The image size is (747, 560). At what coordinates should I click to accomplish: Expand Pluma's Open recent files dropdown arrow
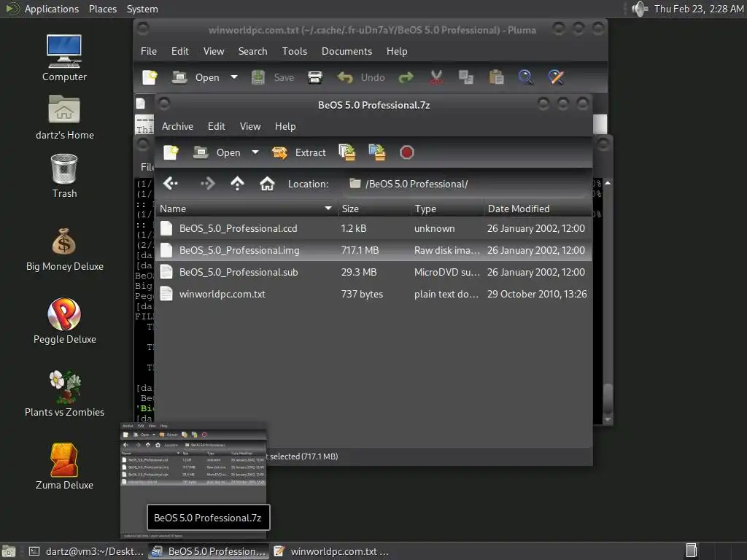[234, 77]
